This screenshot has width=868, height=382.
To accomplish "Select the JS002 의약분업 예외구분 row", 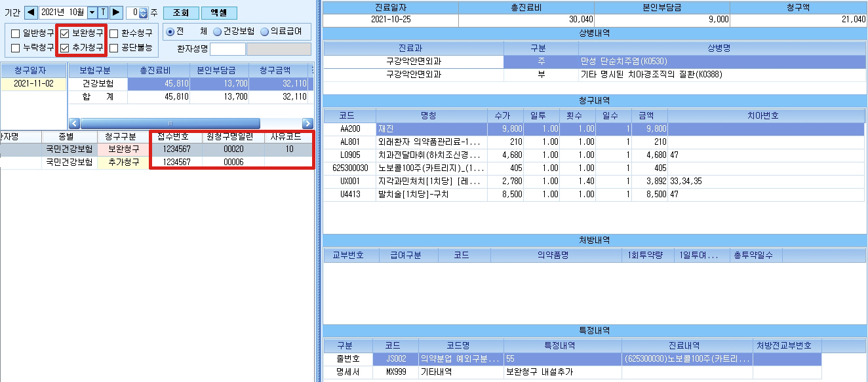I will (572, 359).
